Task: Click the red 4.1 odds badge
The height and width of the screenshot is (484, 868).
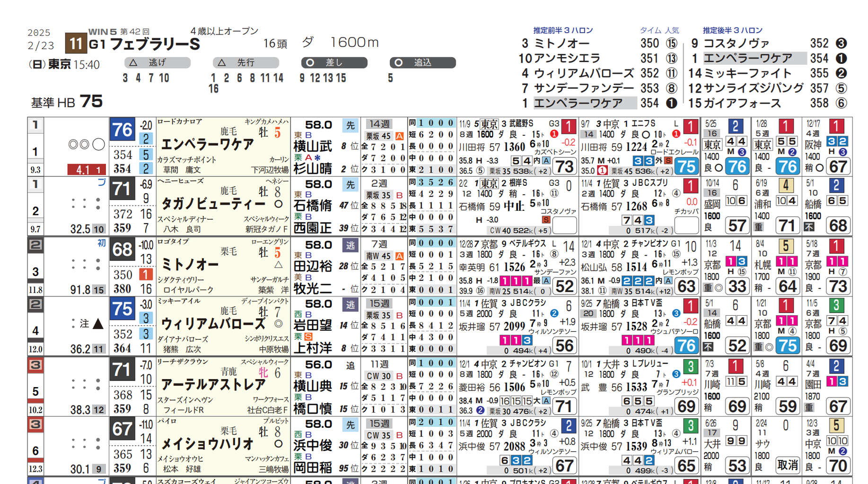Action: point(86,170)
